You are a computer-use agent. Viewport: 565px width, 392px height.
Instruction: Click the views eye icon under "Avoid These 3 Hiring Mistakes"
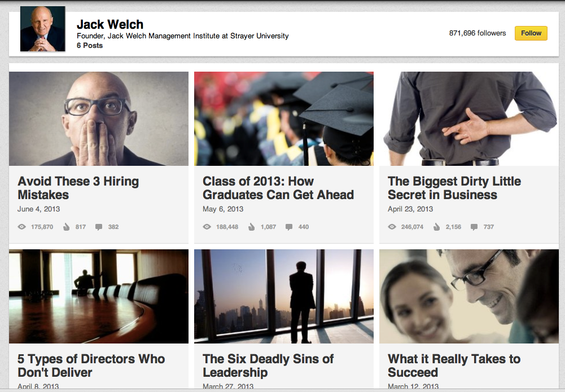coord(21,227)
